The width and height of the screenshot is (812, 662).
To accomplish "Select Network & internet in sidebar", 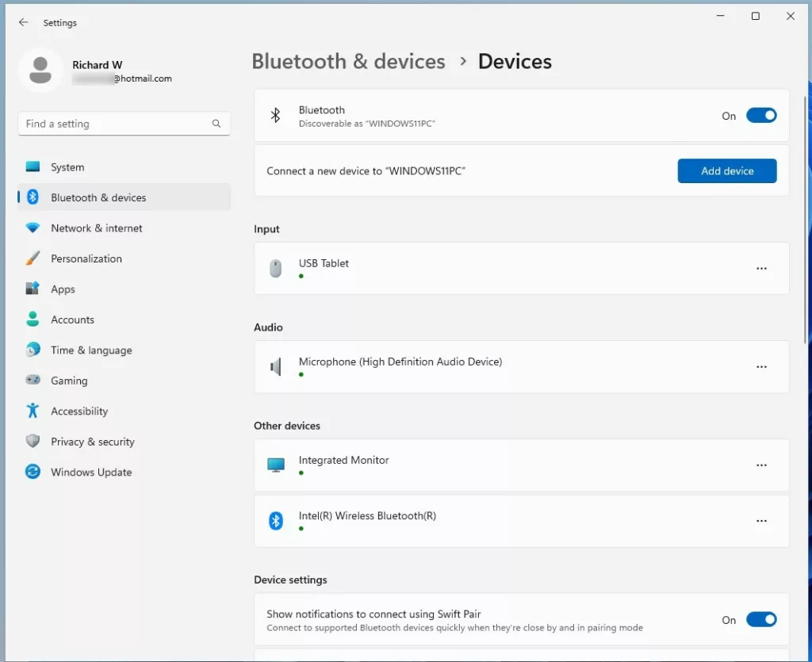I will (124, 228).
